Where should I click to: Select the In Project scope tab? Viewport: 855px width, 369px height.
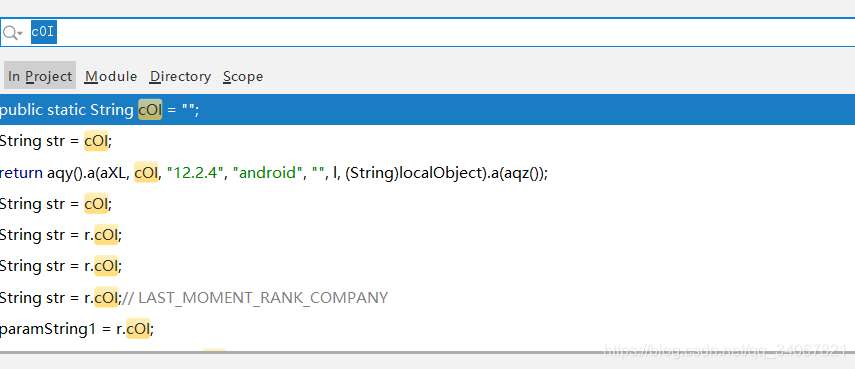pos(40,76)
